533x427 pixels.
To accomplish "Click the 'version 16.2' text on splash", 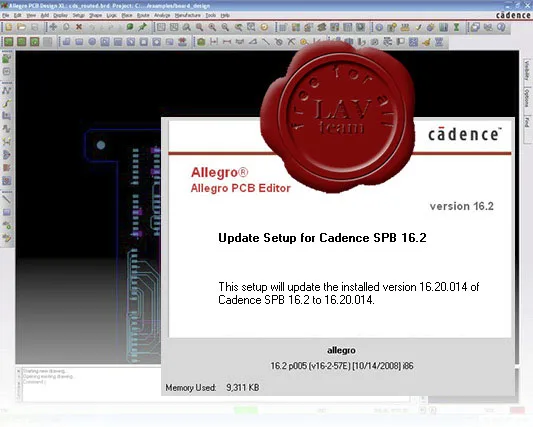I will click(x=462, y=206).
